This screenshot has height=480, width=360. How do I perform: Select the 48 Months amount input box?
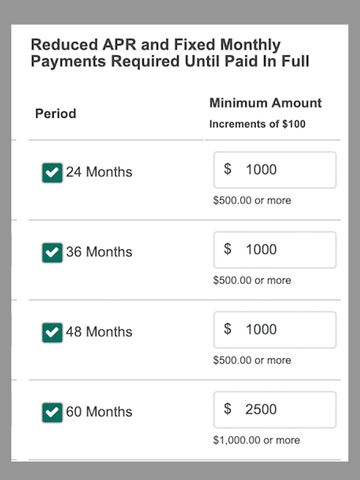[x=275, y=330]
